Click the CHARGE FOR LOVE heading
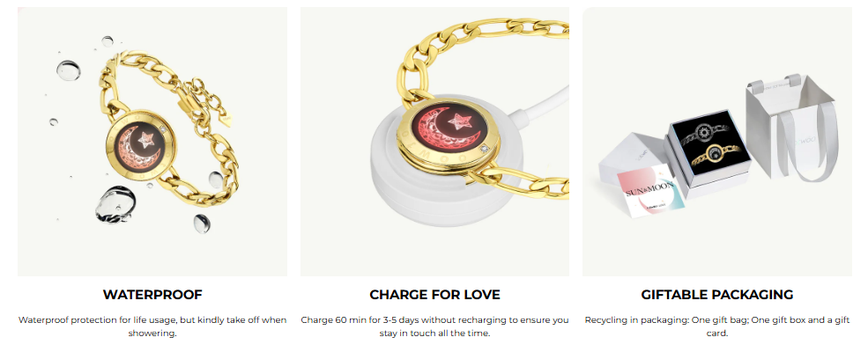 434,295
